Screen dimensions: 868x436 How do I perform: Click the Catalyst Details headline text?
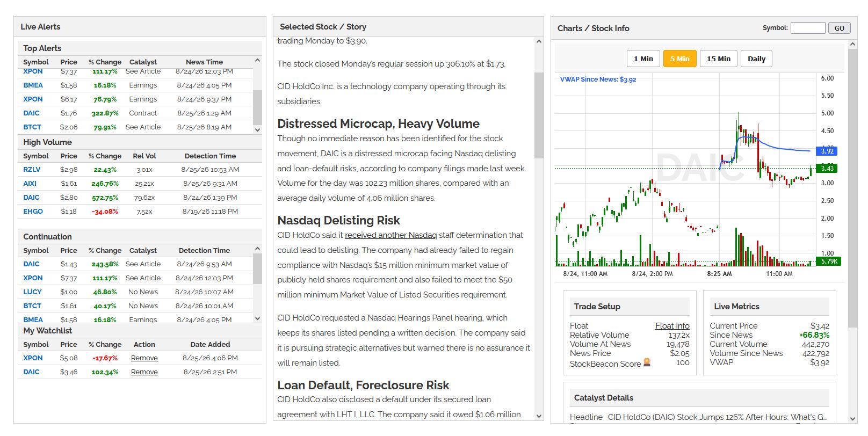pyautogui.click(x=717, y=417)
